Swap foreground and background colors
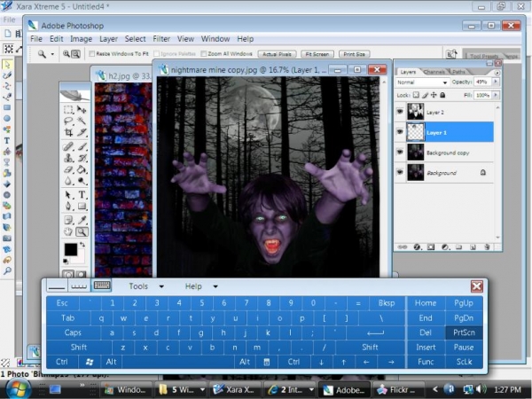Viewport: 532px width, 399px height. pos(82,245)
